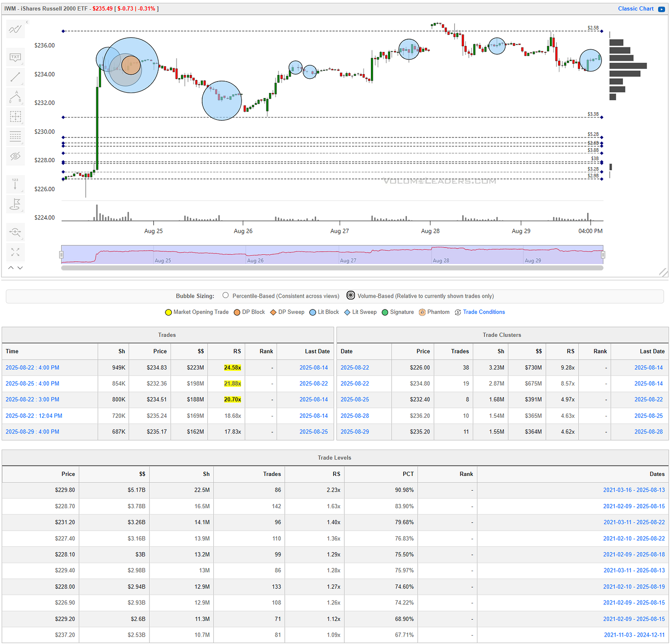Click the highlighted 21.88x RS value

click(232, 384)
